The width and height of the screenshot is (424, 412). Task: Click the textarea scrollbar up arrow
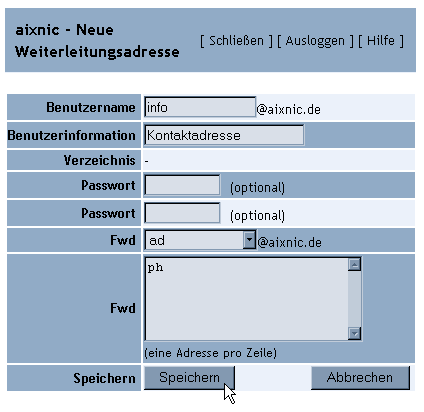coord(354,264)
